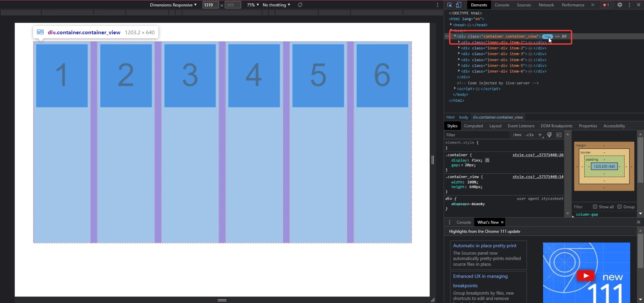Open the Accessibility tab

[614, 126]
